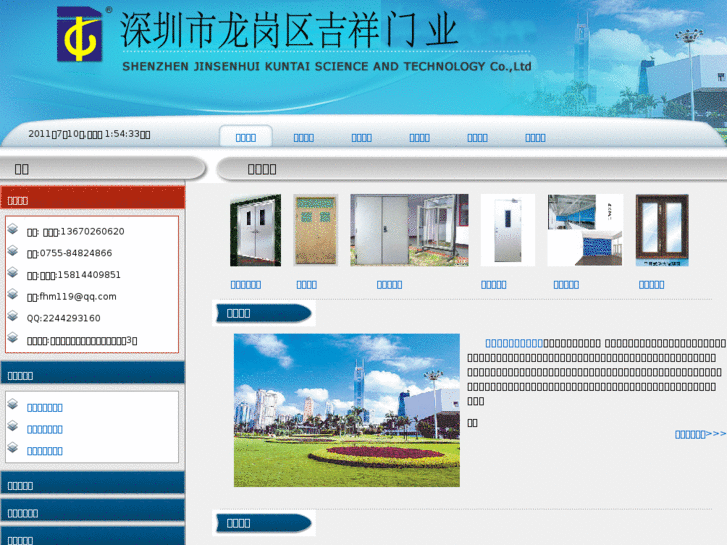This screenshot has width=727, height=545.
Task: Open the second navigation tab in the menu bar
Action: (x=304, y=138)
